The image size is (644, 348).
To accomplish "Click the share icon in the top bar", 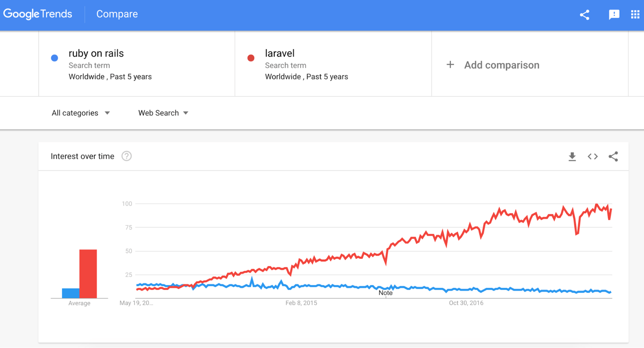I will (584, 14).
